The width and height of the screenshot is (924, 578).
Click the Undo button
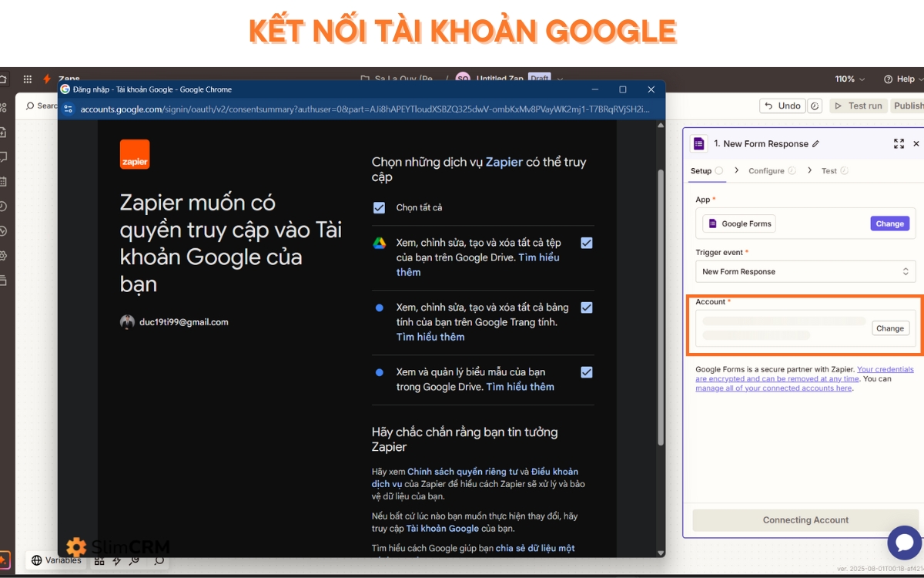coord(783,106)
